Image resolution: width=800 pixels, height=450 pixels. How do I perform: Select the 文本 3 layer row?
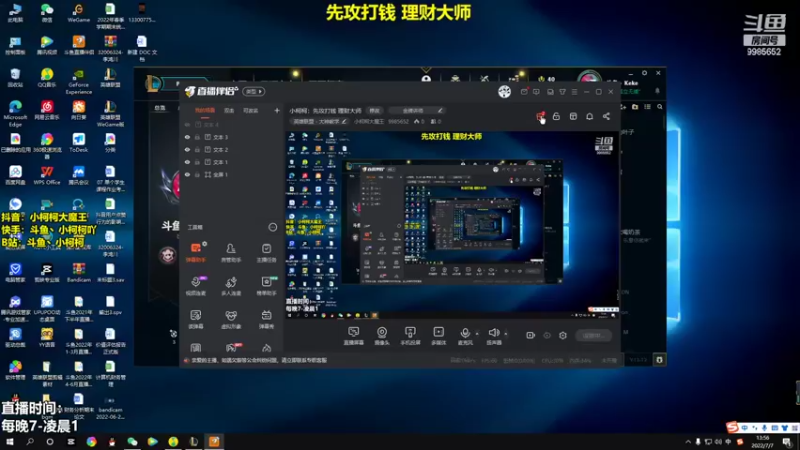pyautogui.click(x=233, y=137)
